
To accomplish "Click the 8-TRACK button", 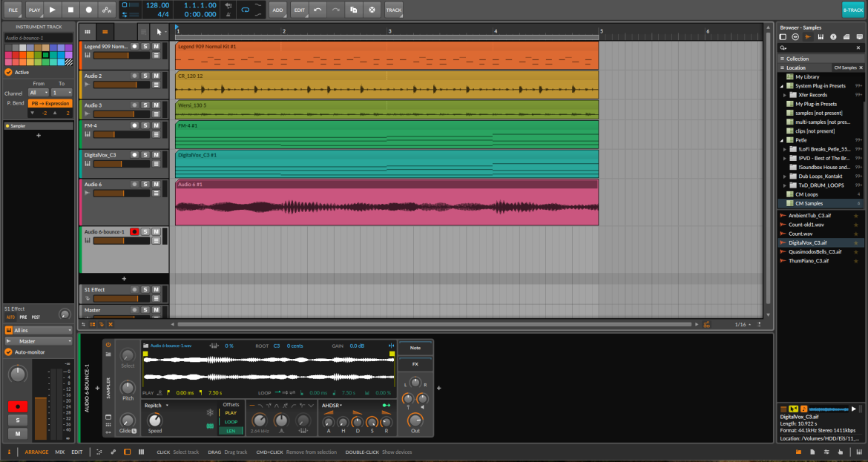I will click(852, 10).
